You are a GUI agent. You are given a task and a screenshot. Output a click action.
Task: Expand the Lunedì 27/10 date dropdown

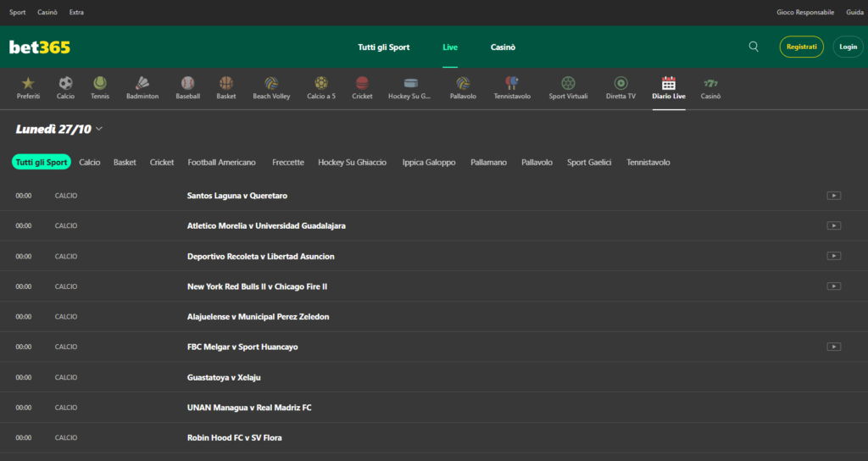click(99, 129)
